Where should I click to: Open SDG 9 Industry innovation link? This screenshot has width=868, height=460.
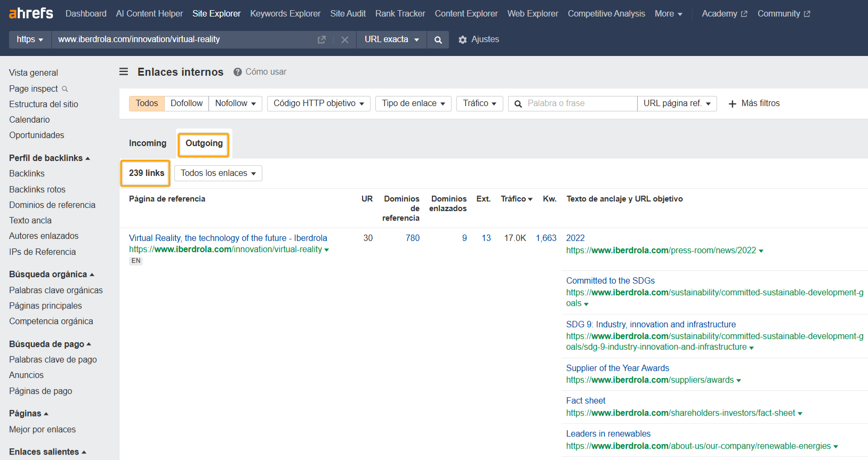pyautogui.click(x=651, y=325)
